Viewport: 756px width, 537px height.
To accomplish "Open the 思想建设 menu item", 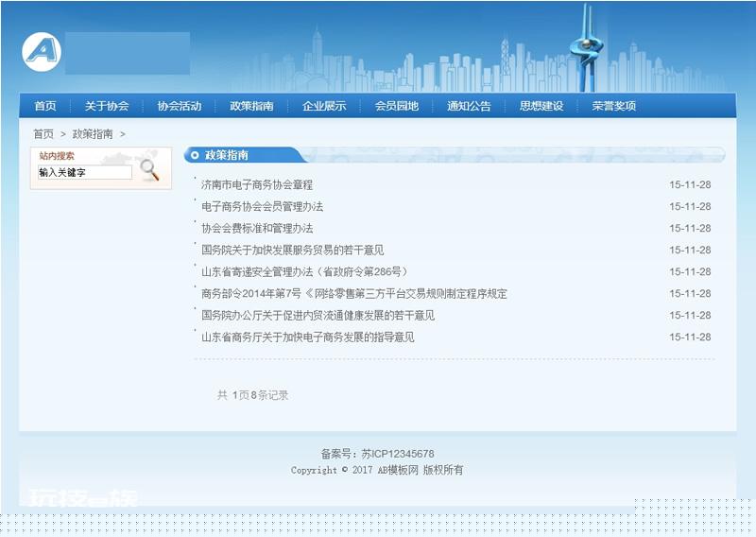I will pyautogui.click(x=541, y=106).
